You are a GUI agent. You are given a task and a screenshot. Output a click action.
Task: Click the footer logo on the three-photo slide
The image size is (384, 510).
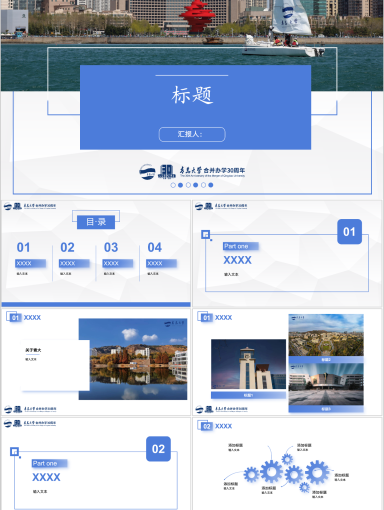click(x=221, y=409)
